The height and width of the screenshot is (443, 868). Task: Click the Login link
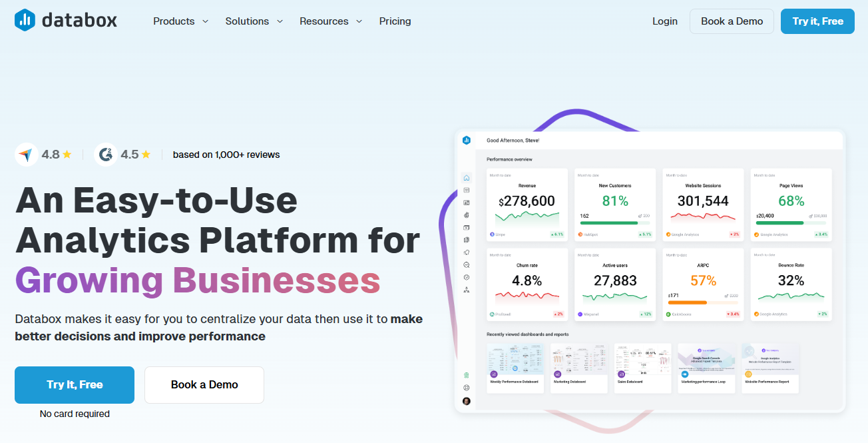pos(665,21)
